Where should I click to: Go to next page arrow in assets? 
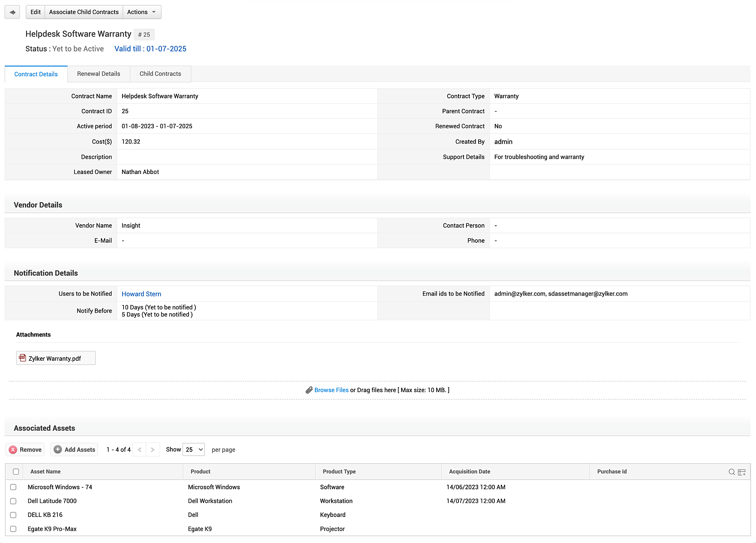[x=153, y=450]
